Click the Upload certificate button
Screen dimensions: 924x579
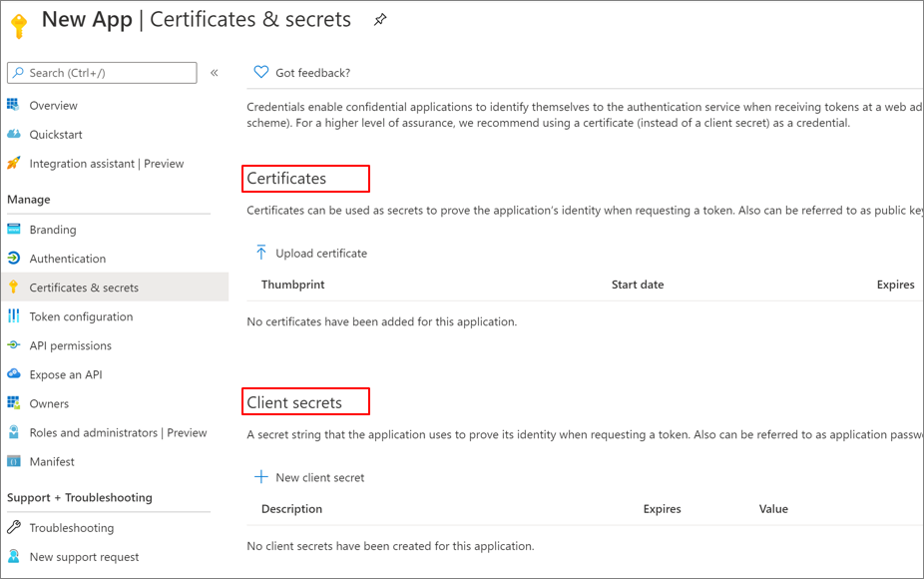pyautogui.click(x=311, y=253)
